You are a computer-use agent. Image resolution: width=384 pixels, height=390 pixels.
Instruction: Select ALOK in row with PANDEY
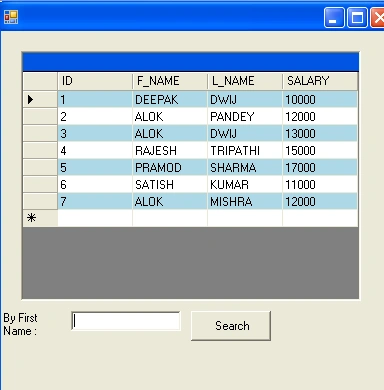point(170,116)
